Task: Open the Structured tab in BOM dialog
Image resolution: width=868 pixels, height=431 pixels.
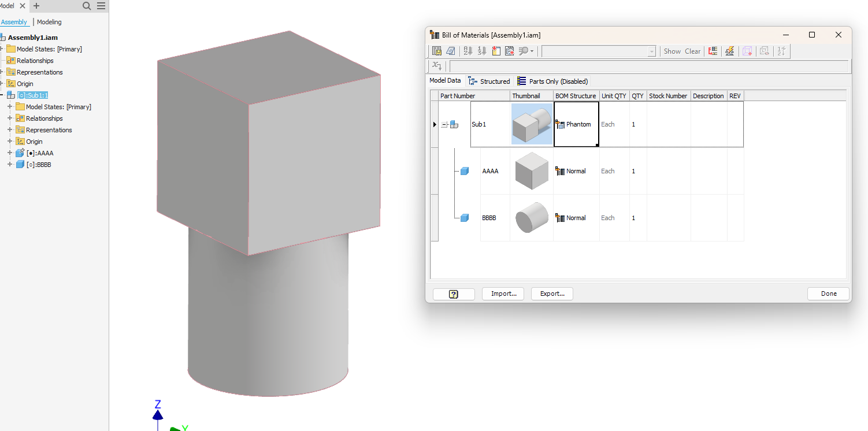Action: [x=489, y=81]
